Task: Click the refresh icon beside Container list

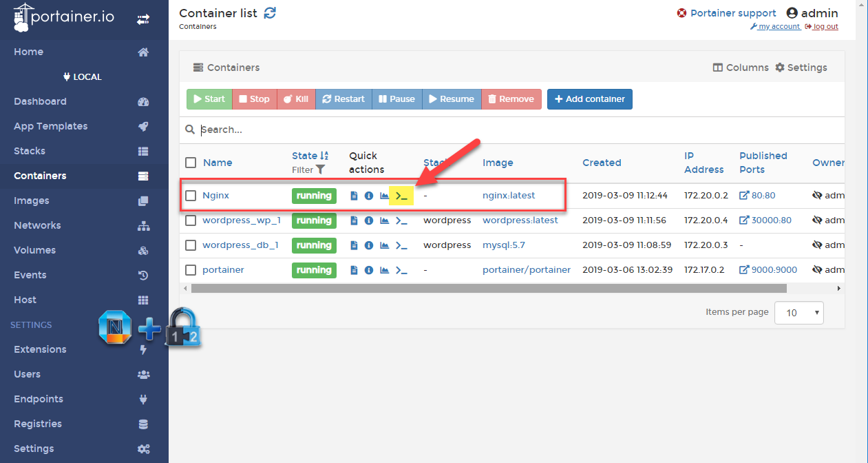Action: [270, 12]
